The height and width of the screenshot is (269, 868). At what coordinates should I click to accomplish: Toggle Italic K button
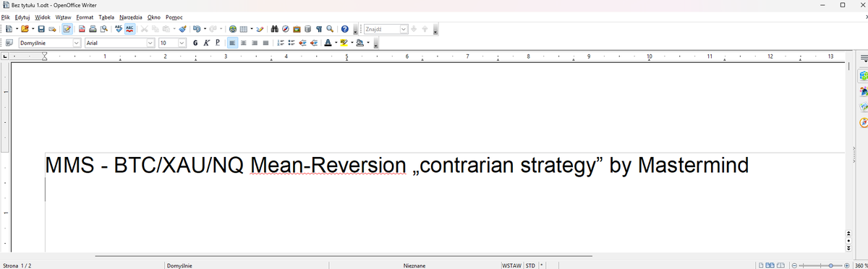click(x=206, y=43)
